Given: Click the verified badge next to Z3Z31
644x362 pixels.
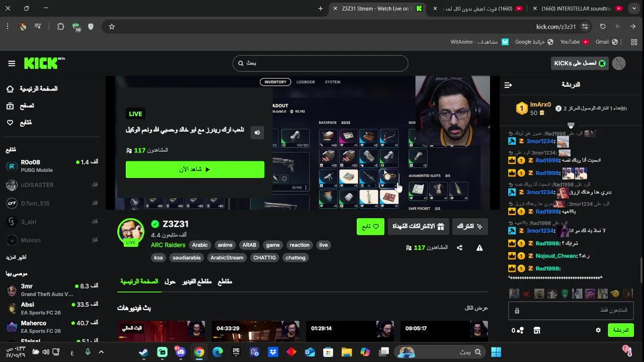Looking at the screenshot, I should tap(155, 224).
